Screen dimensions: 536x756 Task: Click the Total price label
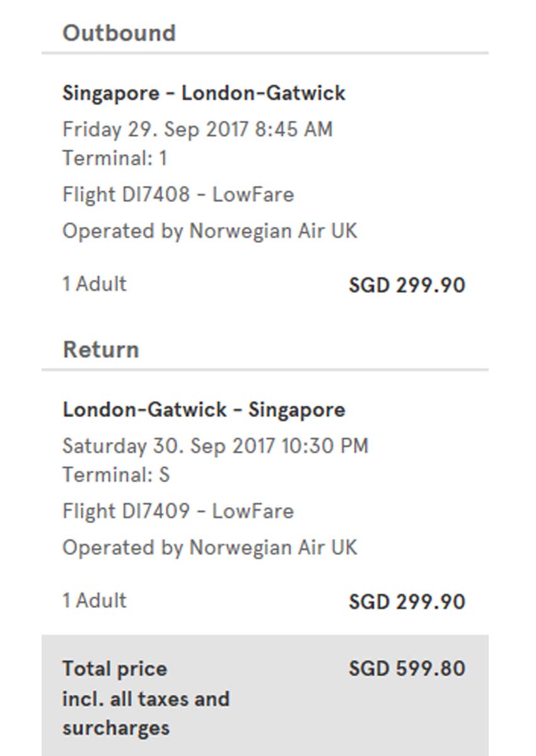click(x=115, y=668)
